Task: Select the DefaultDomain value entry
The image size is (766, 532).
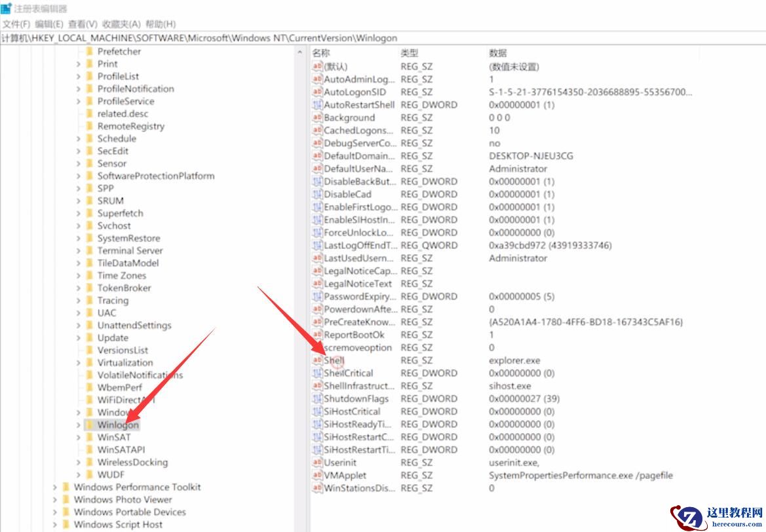Action: pos(359,156)
